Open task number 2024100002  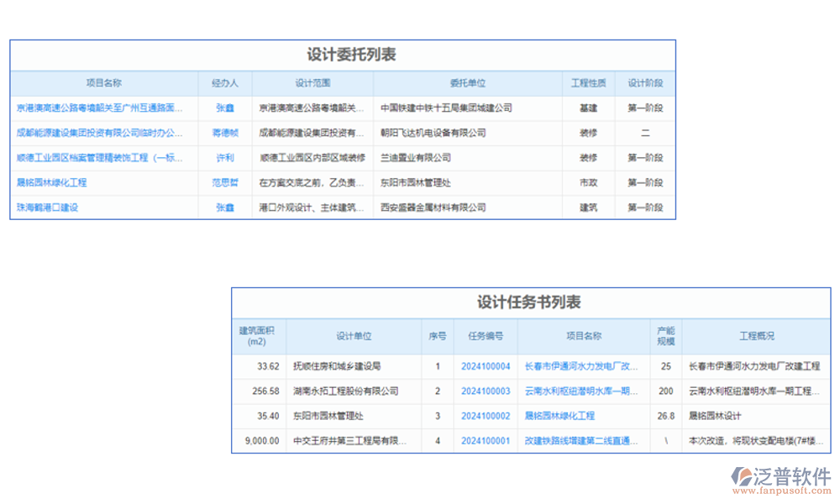tap(486, 415)
